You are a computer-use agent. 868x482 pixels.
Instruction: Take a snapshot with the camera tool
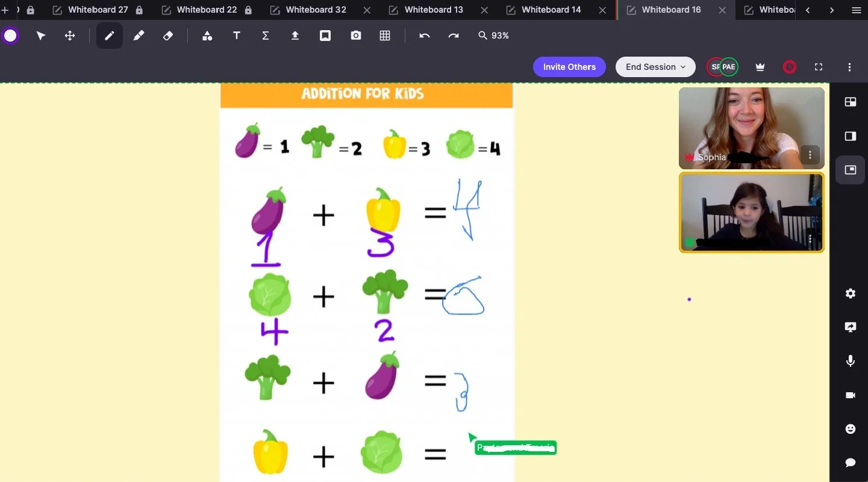click(356, 36)
